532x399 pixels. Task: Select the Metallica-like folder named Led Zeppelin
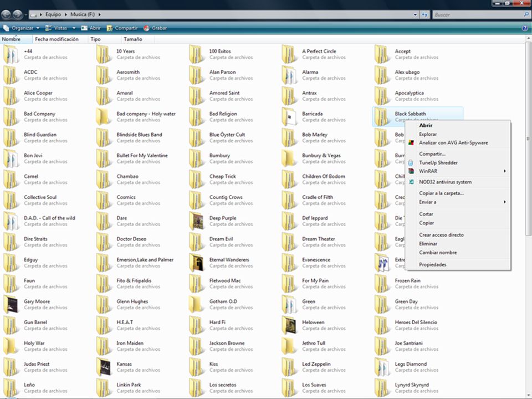[316, 364]
